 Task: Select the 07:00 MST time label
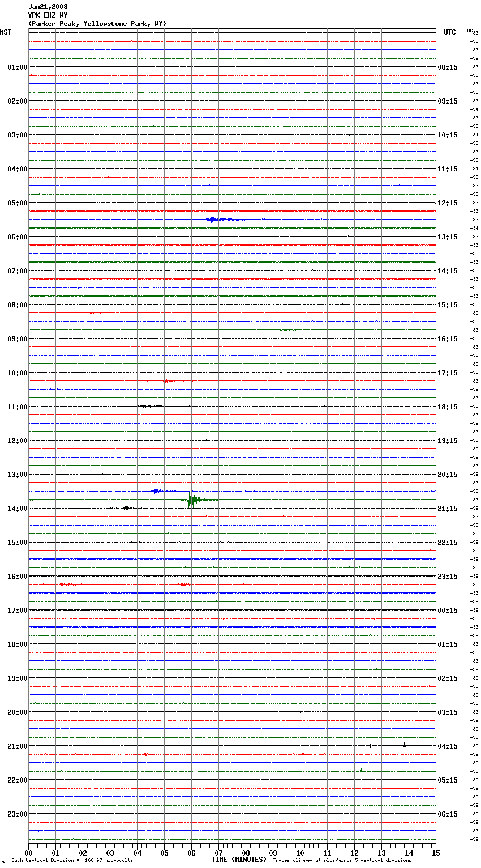pos(18,271)
